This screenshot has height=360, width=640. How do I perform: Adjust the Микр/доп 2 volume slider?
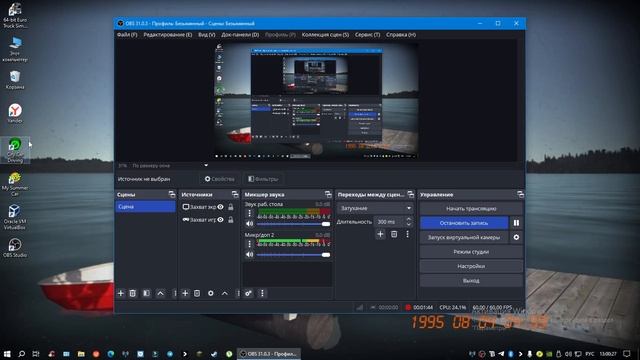point(293,255)
